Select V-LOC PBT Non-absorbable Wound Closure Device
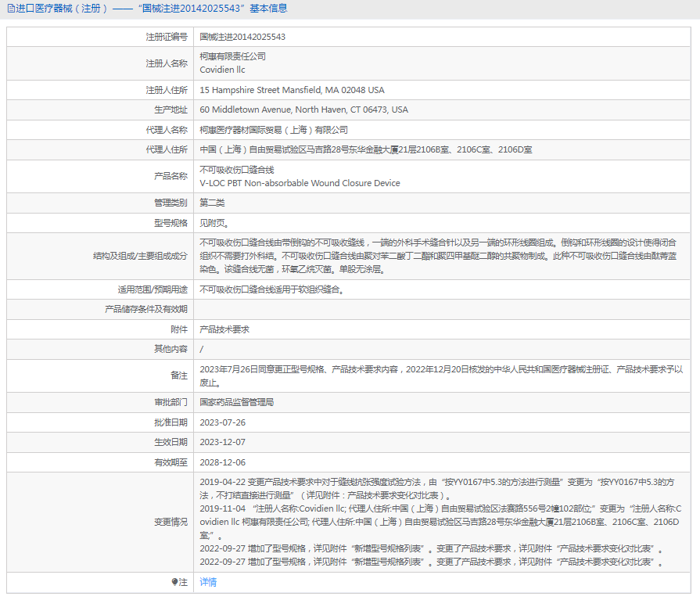The image size is (700, 600). tap(300, 183)
